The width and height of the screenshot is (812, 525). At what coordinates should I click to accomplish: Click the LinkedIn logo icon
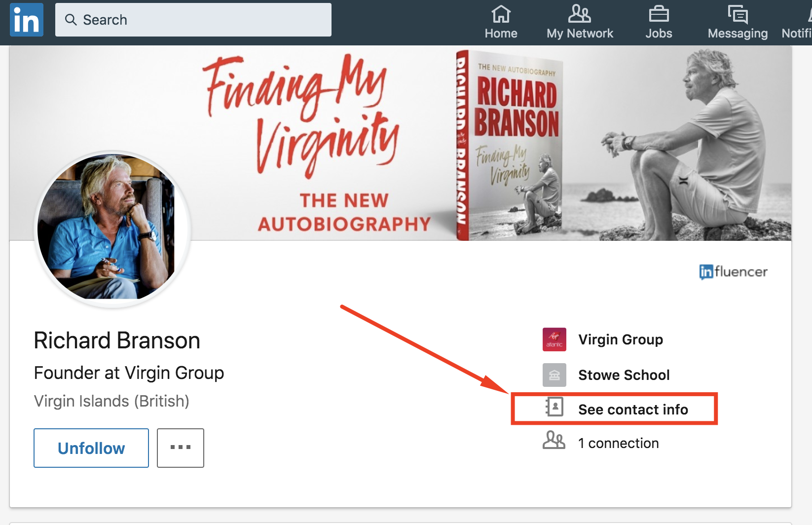[x=27, y=20]
